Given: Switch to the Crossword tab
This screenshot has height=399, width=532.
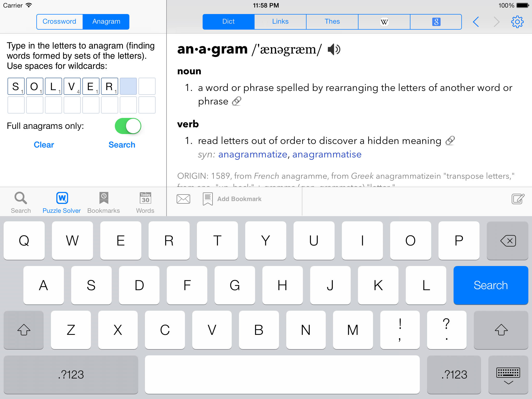Looking at the screenshot, I should point(59,22).
